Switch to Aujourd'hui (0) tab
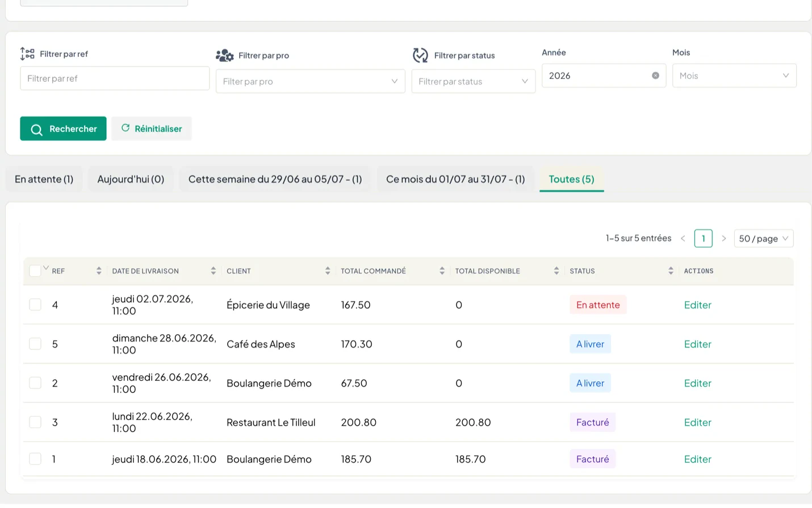This screenshot has width=812, height=508. coord(131,179)
